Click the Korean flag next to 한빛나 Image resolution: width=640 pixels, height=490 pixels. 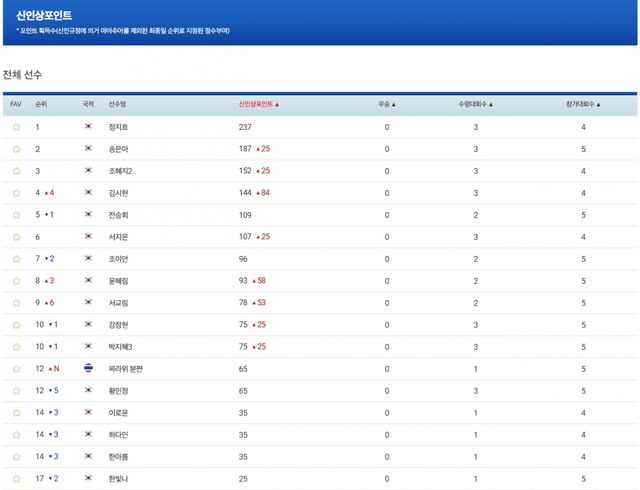click(88, 479)
